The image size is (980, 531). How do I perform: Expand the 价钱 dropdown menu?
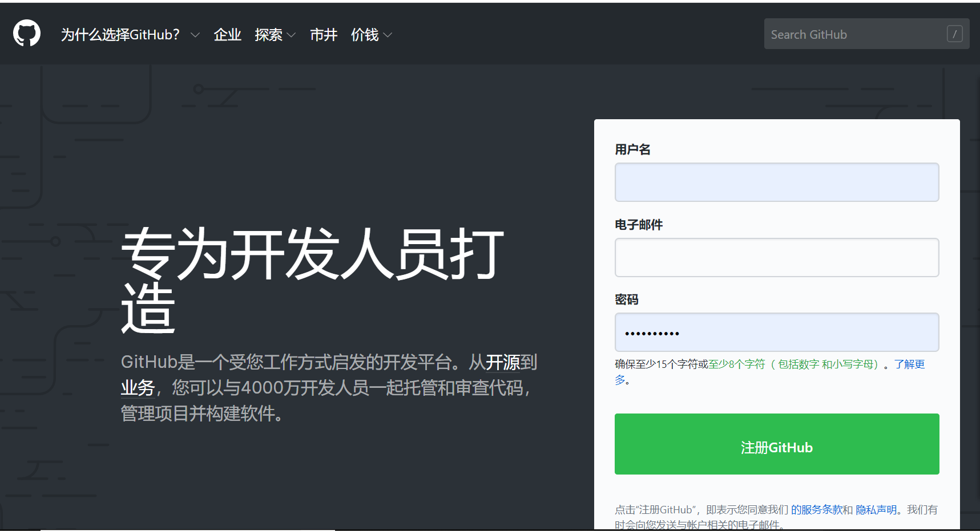click(372, 35)
